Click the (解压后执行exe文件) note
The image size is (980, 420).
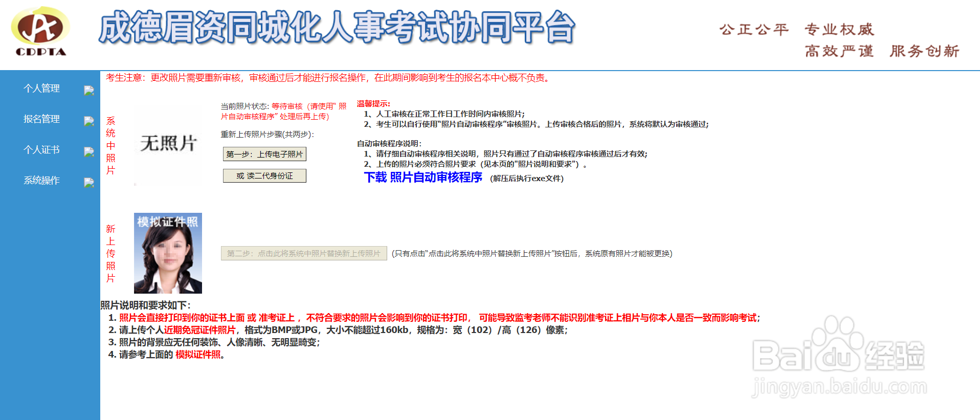pos(527,179)
